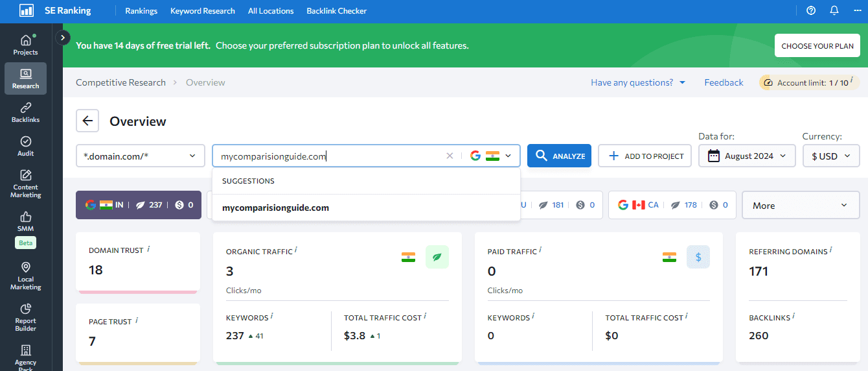Screen dimensions: 868x371
Task: Open Agency Pack in sidebar
Action: pyautogui.click(x=25, y=355)
